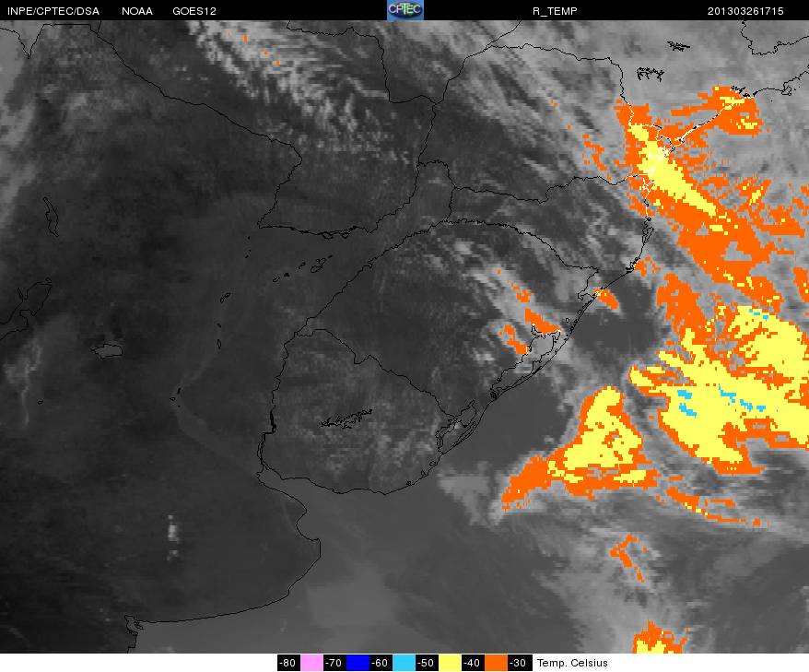809x672 pixels.
Task: Click the -70 legend value
Action: [x=334, y=663]
